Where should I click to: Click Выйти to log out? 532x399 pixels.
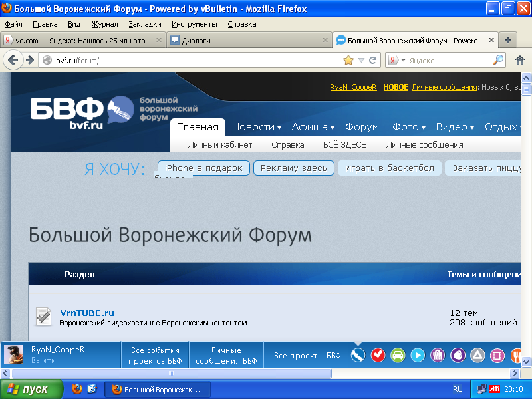[x=43, y=360]
